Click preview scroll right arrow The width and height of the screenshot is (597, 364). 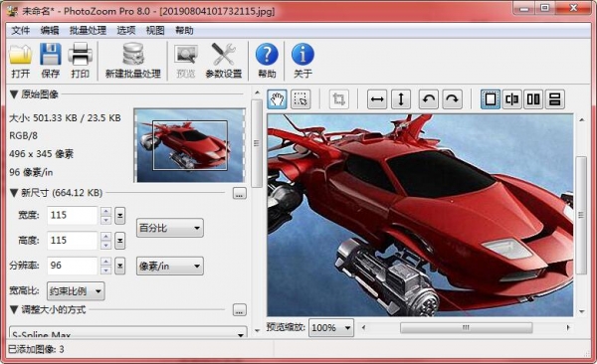pos(568,328)
